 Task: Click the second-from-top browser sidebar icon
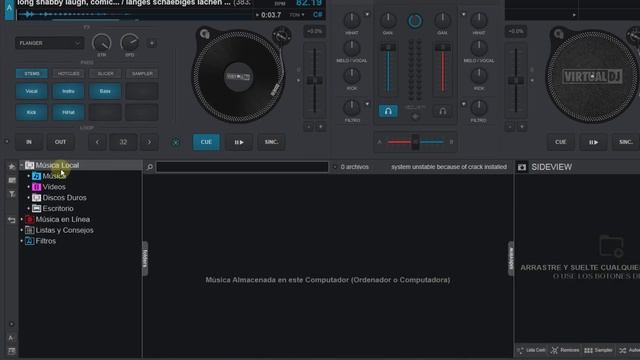point(11,180)
